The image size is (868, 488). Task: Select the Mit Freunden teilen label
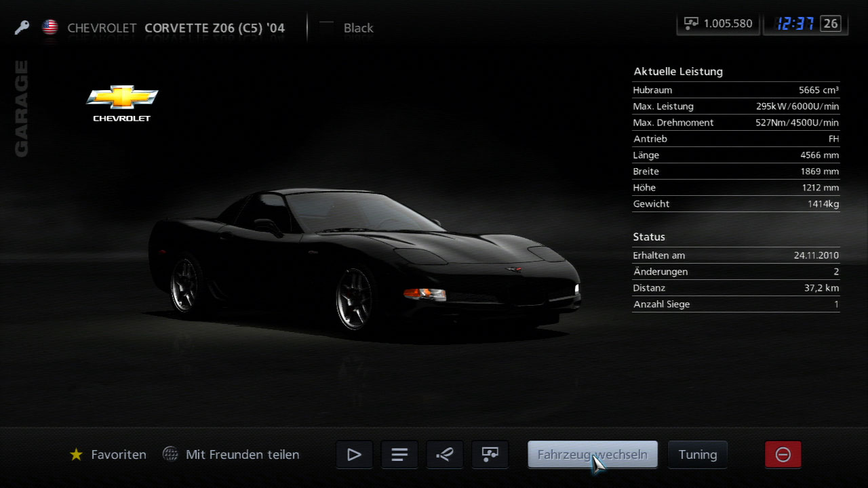[242, 455]
